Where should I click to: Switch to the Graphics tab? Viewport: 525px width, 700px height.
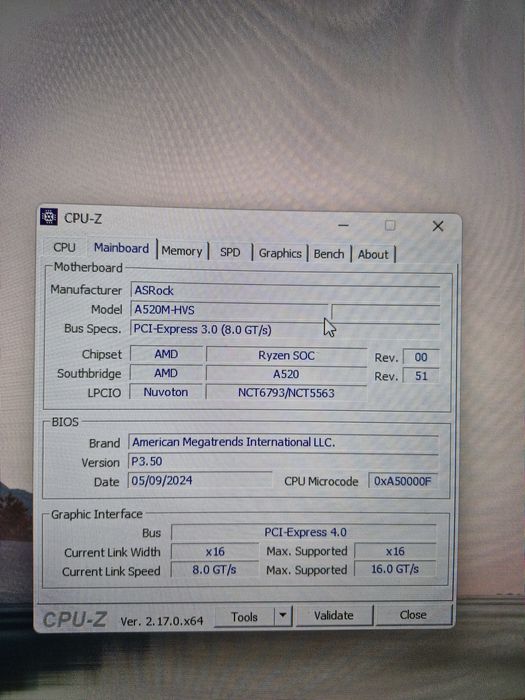tap(280, 254)
